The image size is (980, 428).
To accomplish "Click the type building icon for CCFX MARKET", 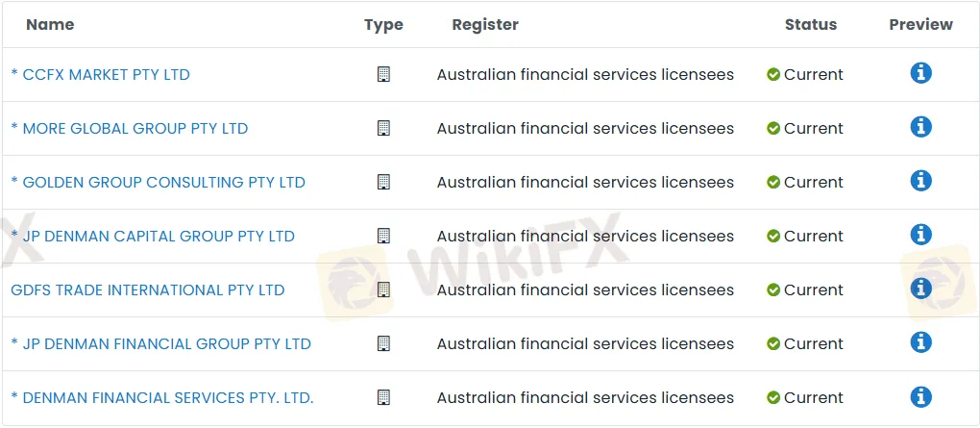I will [383, 74].
